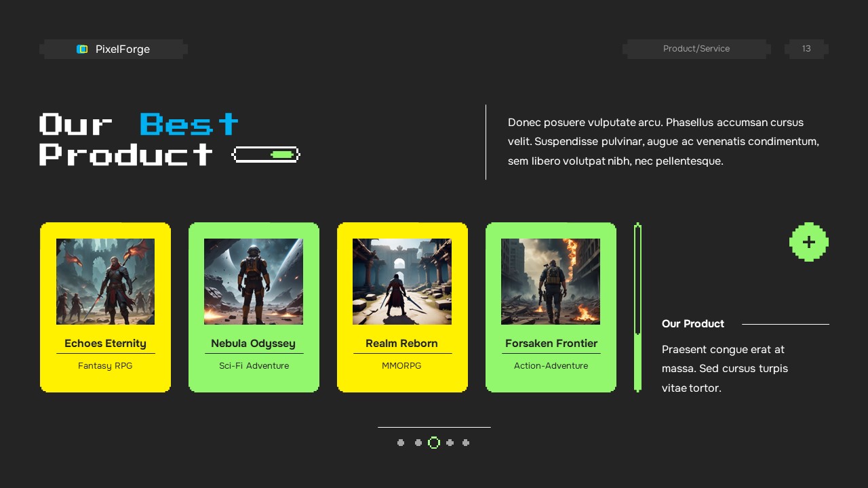Image resolution: width=868 pixels, height=488 pixels.
Task: Click the MMORPG genre label
Action: coord(401,365)
